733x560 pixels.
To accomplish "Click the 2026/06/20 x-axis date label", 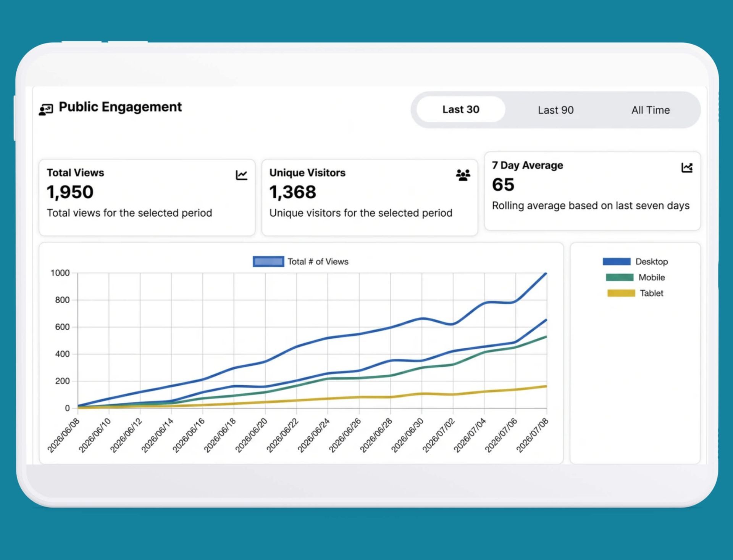I will pyautogui.click(x=251, y=435).
